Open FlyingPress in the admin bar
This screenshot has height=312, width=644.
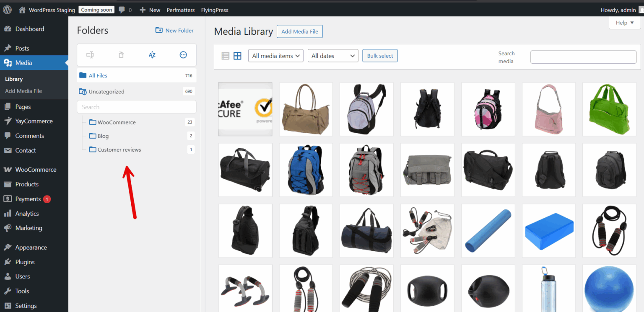pyautogui.click(x=215, y=10)
